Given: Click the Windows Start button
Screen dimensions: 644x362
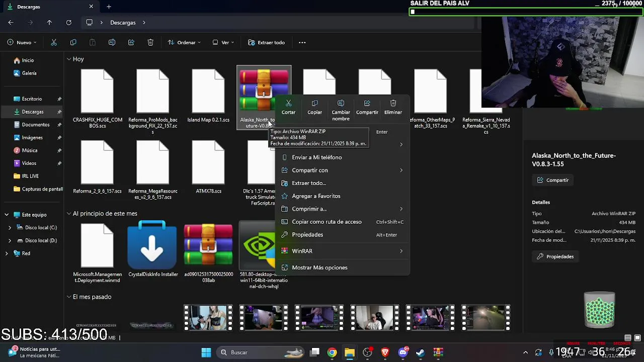Looking at the screenshot, I should tap(206, 352).
